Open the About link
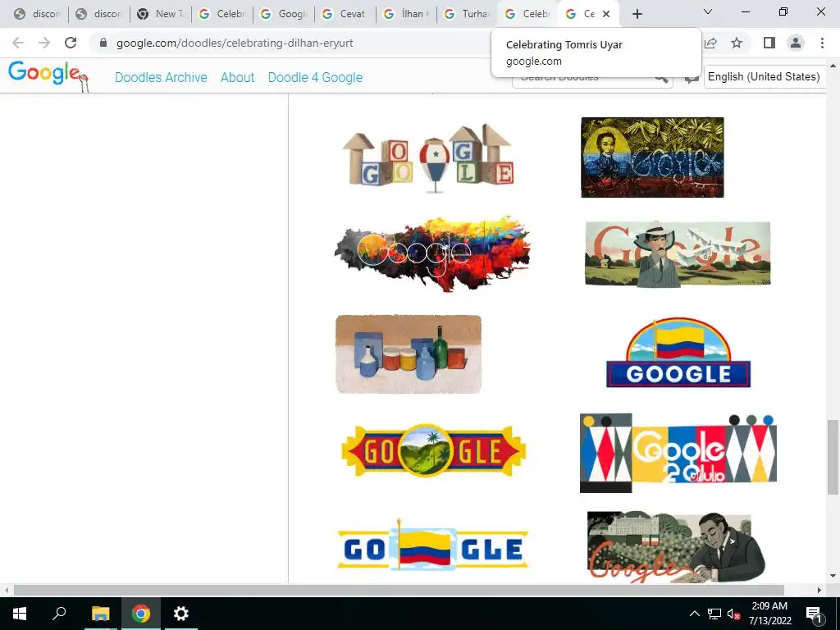 click(x=237, y=77)
